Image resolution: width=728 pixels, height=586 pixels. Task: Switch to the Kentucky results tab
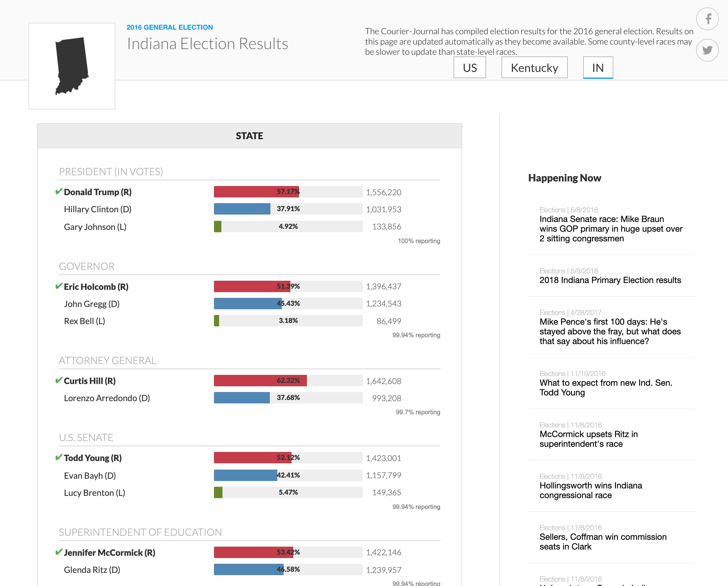[534, 68]
